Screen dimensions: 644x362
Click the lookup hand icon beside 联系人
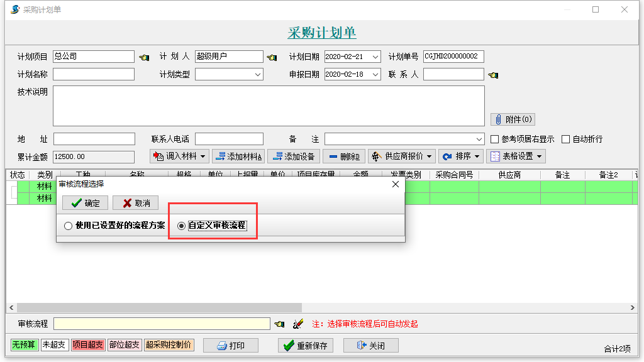[493, 75]
